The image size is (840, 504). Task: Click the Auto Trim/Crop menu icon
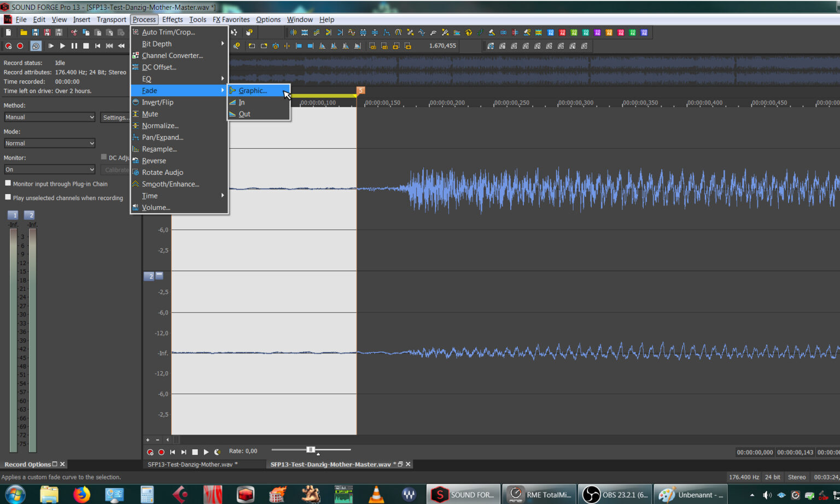click(136, 32)
